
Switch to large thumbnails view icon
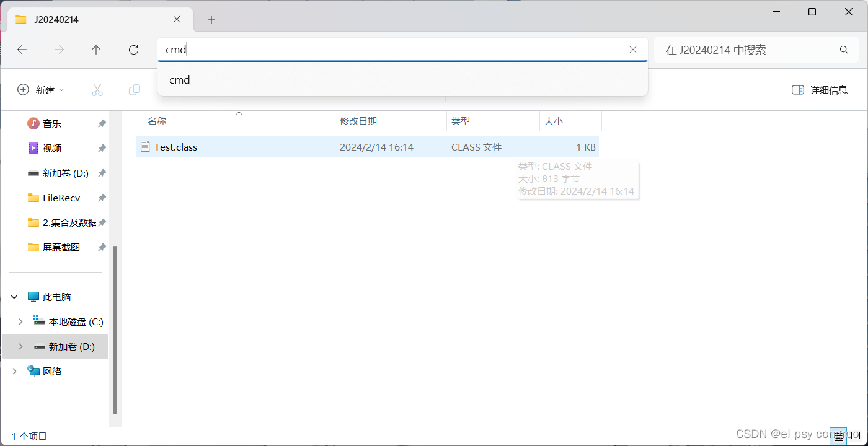(x=855, y=436)
